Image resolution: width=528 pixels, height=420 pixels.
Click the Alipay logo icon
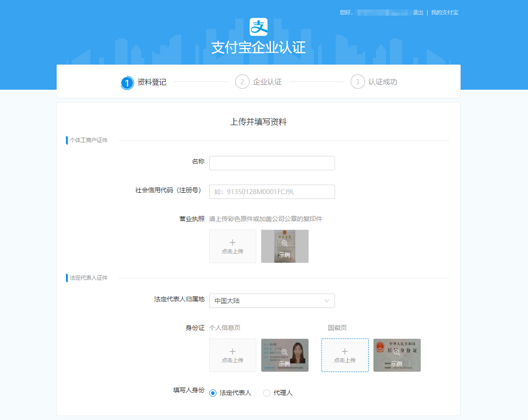pyautogui.click(x=259, y=27)
